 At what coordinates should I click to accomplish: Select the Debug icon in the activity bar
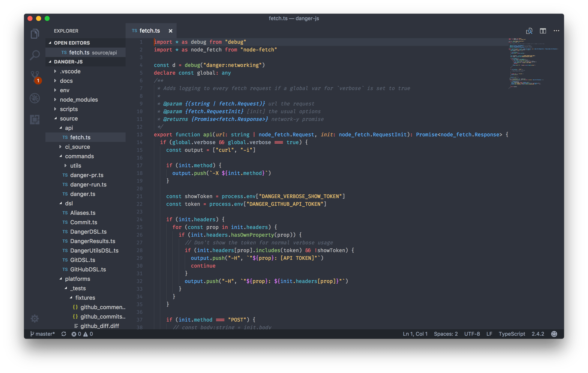tap(35, 98)
